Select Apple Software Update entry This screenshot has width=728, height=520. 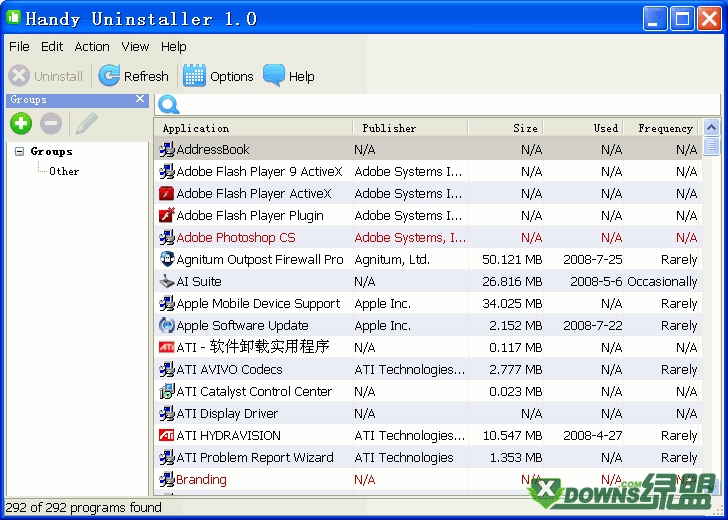point(428,325)
